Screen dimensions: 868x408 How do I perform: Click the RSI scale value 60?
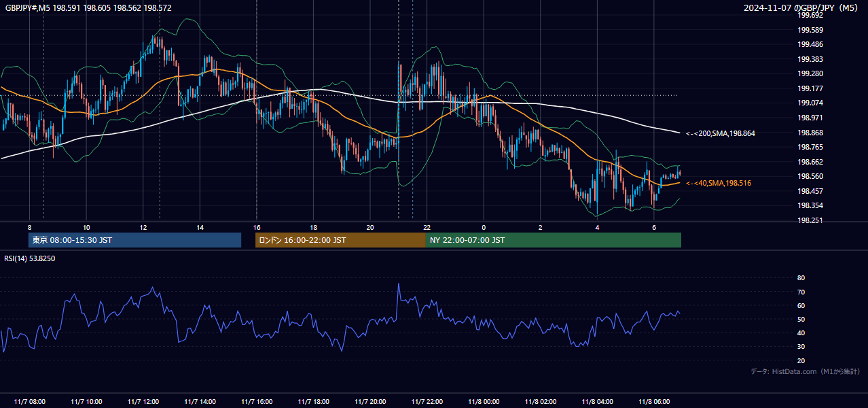pyautogui.click(x=801, y=305)
